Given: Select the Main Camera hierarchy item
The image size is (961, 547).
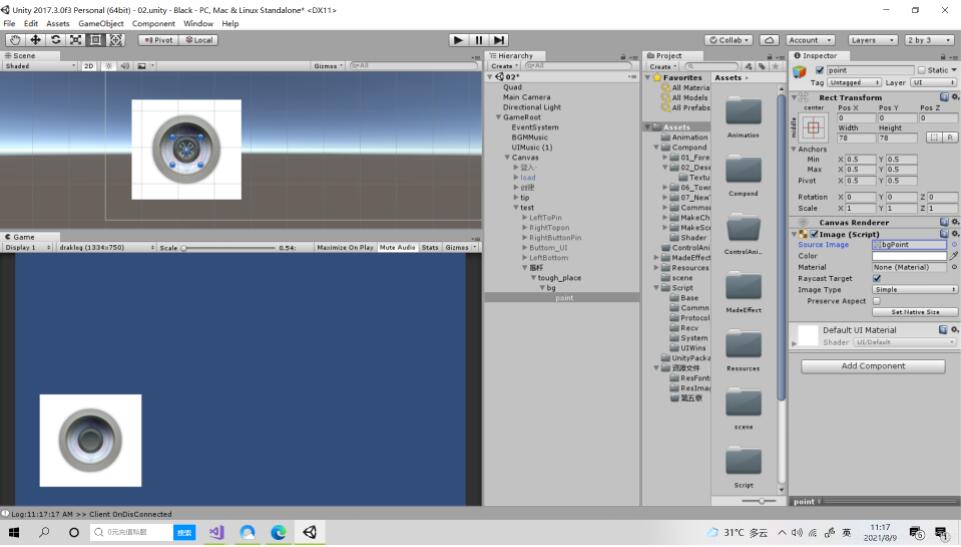Looking at the screenshot, I should tap(526, 97).
